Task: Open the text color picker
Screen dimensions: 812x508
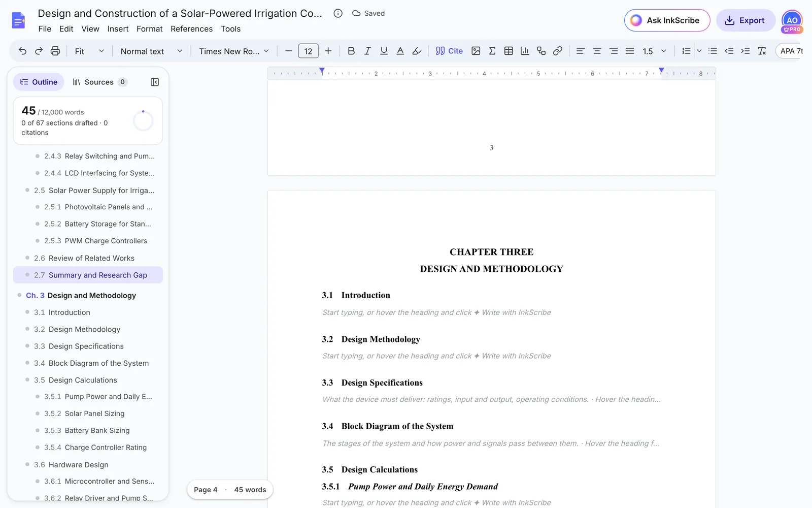Action: pos(400,51)
